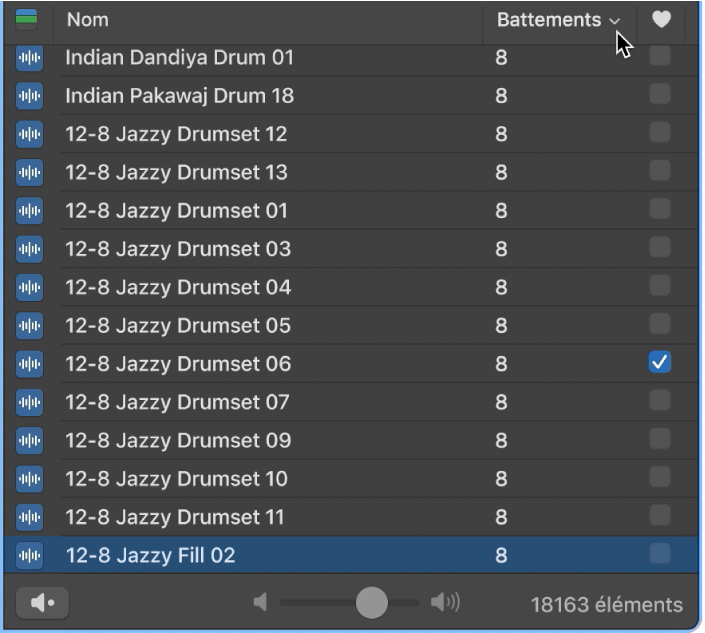Select loop 12-8 Jazzy Drumset 05

tap(178, 325)
